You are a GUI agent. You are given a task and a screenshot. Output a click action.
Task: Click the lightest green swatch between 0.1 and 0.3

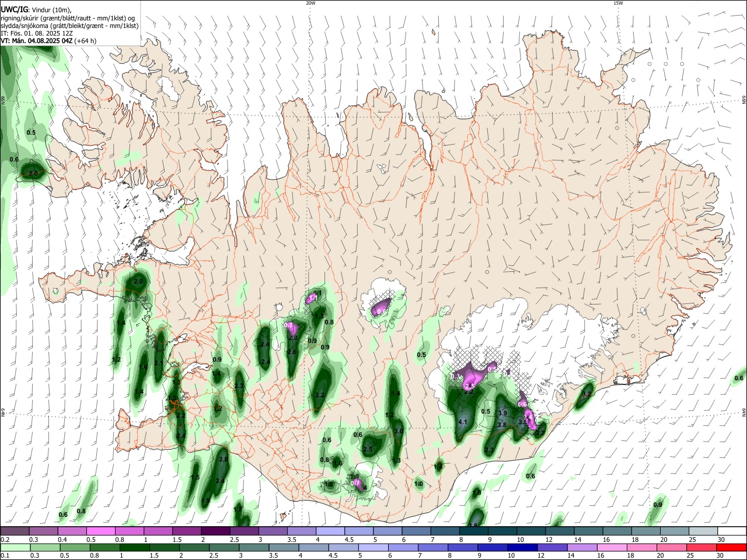click(x=15, y=548)
